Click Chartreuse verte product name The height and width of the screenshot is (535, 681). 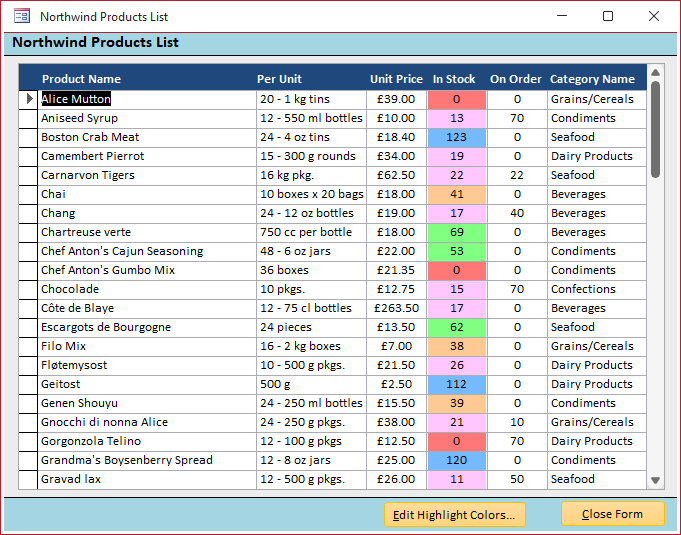pyautogui.click(x=147, y=232)
